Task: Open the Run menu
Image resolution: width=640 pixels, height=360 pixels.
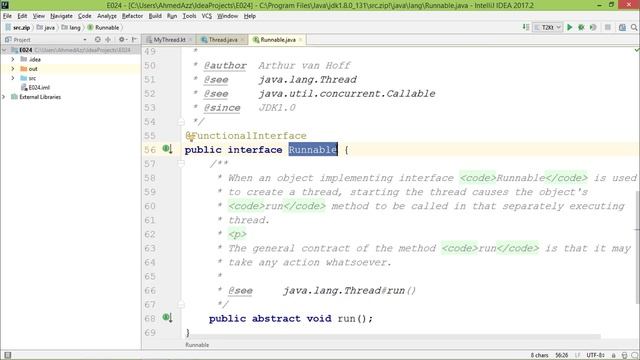Action: [172, 16]
